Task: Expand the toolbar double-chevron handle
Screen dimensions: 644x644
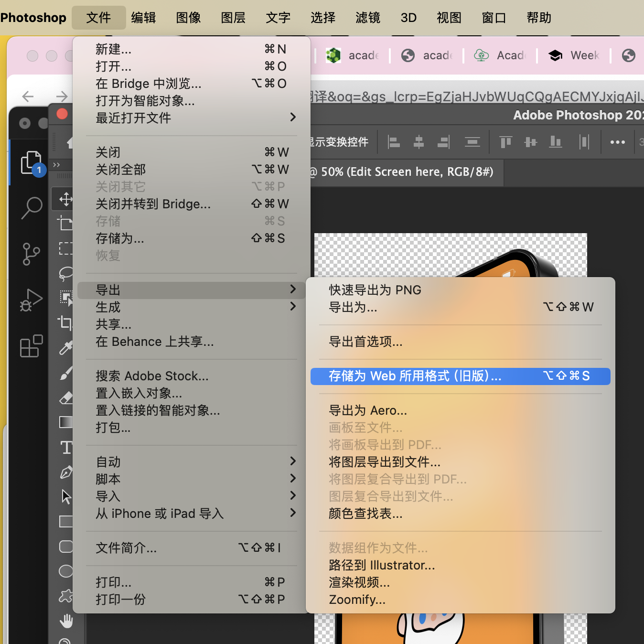Action: [x=56, y=165]
